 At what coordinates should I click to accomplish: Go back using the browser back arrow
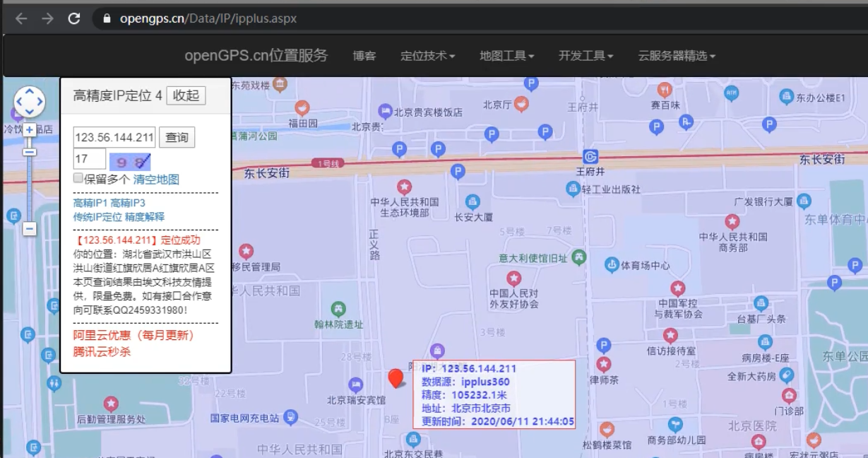(21, 18)
